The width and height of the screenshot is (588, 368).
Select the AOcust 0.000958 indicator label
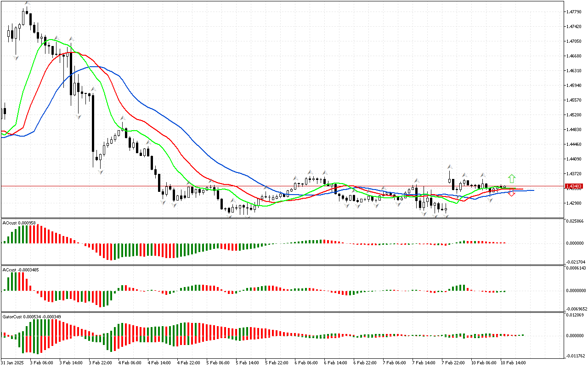click(x=19, y=223)
